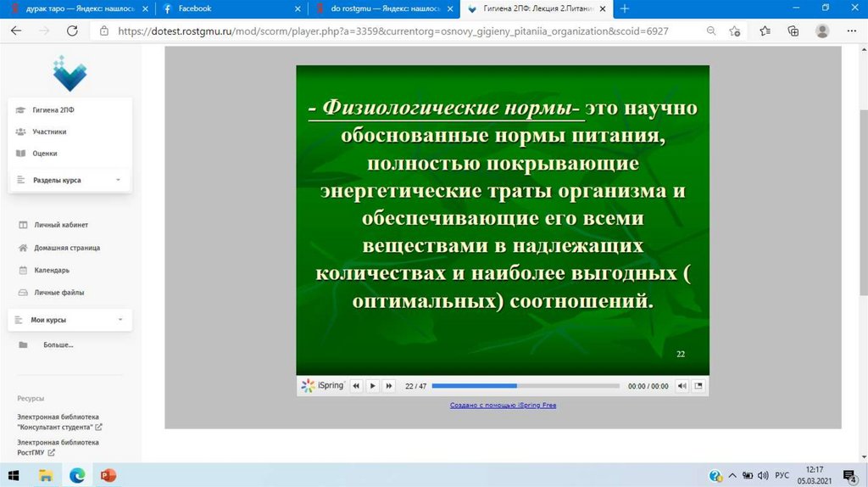
Task: Open browser Favorites list
Action: [765, 31]
